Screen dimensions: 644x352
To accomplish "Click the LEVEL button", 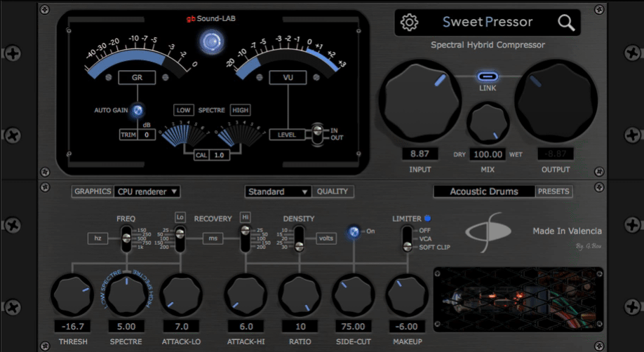I will point(287,135).
